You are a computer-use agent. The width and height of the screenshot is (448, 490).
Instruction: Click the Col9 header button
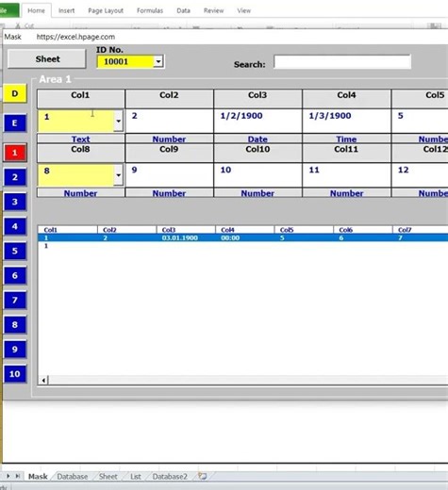(x=169, y=153)
